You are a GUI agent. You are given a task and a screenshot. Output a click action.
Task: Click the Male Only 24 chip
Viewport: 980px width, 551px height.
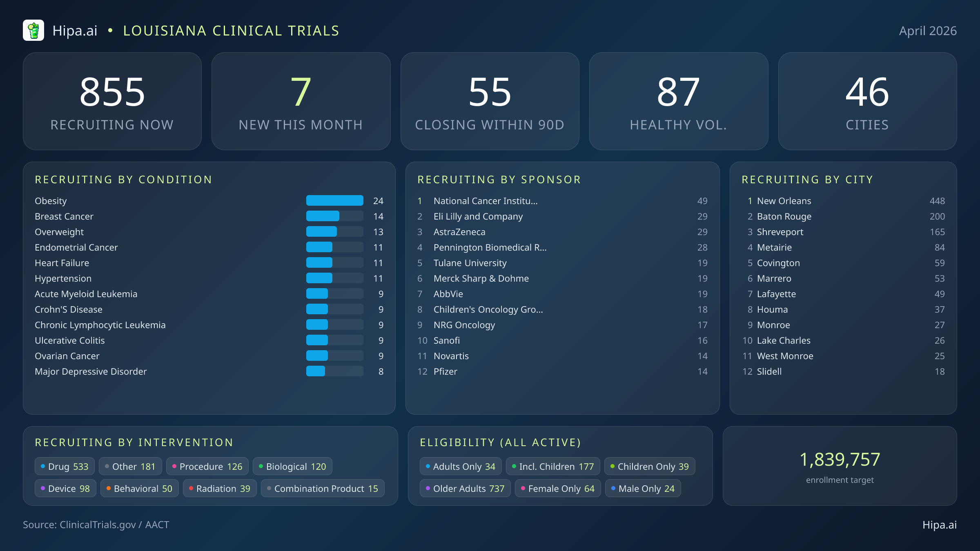[x=643, y=489]
